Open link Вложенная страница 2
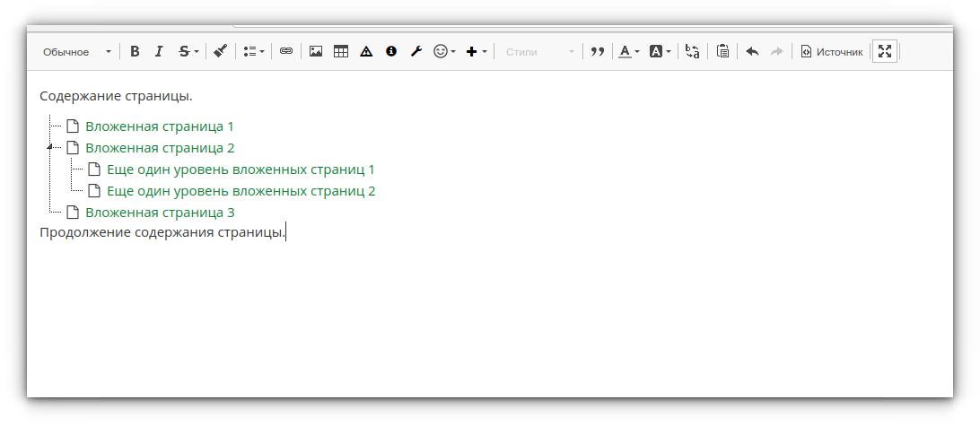 (x=160, y=148)
